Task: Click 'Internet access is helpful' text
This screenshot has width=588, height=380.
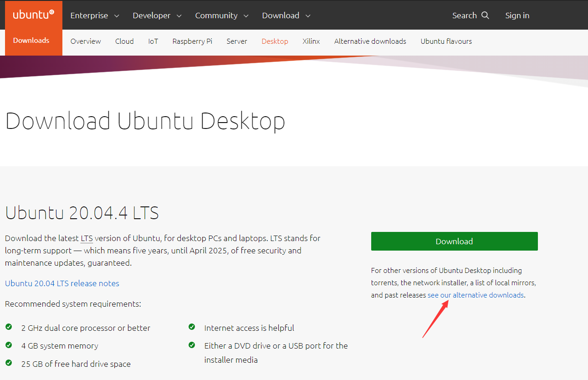Action: (249, 328)
